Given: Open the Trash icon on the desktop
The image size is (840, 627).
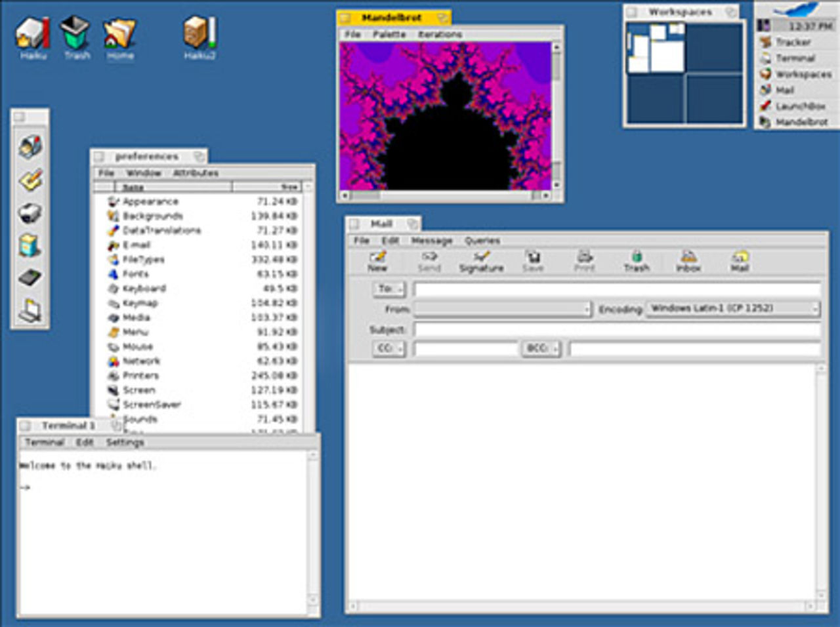Looking at the screenshot, I should (76, 37).
